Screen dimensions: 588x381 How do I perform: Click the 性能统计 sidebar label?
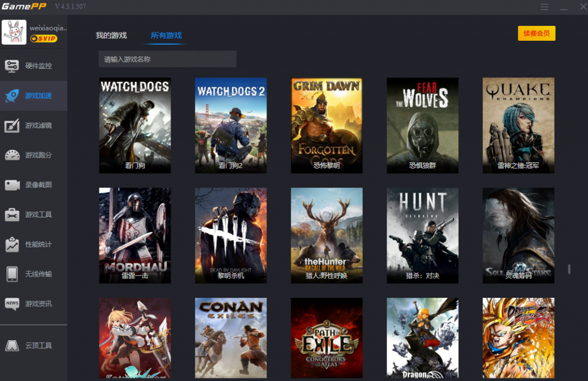coord(38,244)
